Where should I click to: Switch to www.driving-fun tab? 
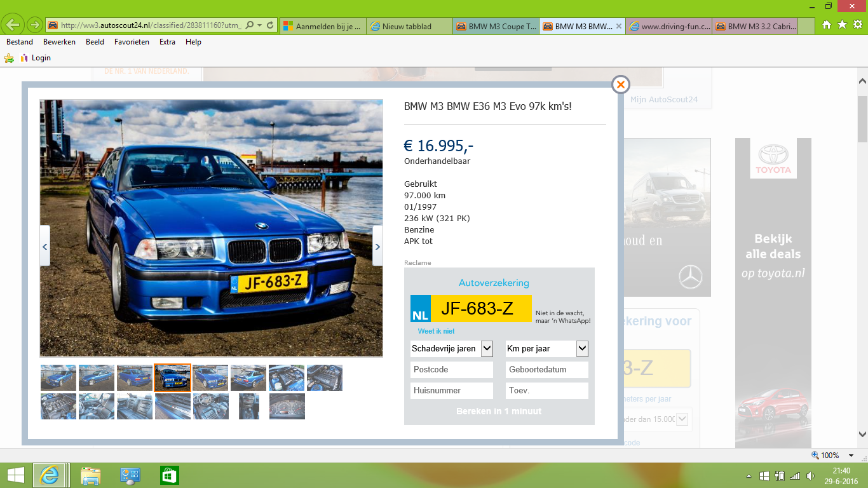pyautogui.click(x=669, y=26)
